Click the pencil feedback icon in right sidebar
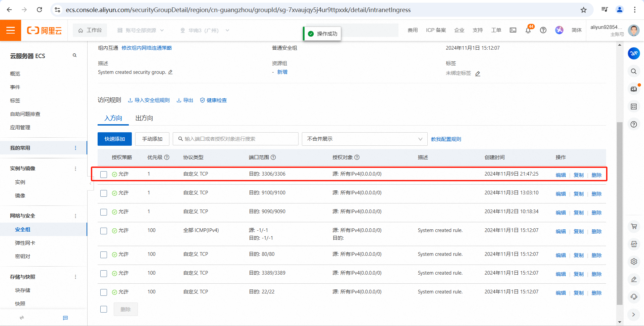 [634, 279]
